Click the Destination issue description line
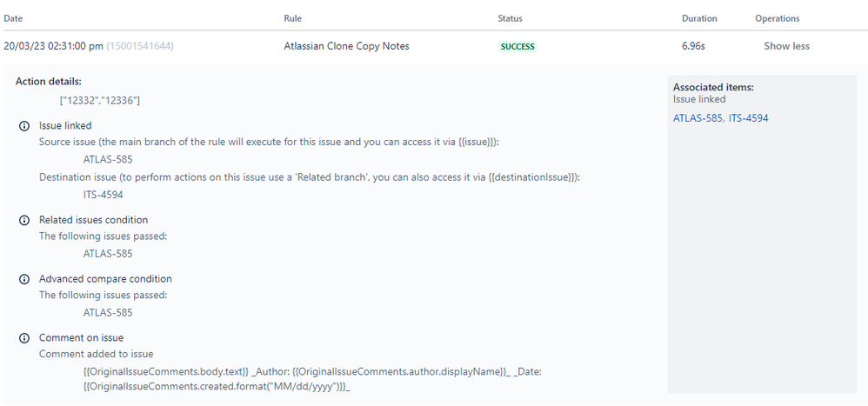This screenshot has height=406, width=868. click(x=310, y=177)
